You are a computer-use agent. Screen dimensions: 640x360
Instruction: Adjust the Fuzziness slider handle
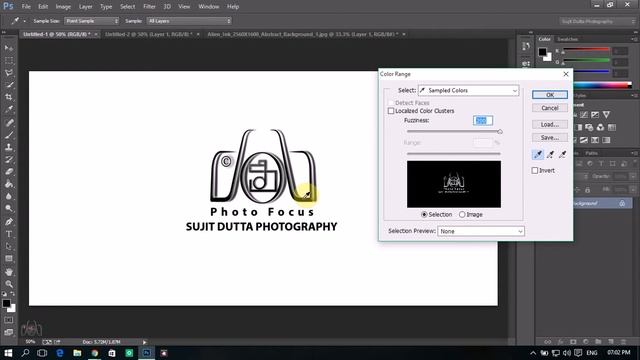point(500,131)
